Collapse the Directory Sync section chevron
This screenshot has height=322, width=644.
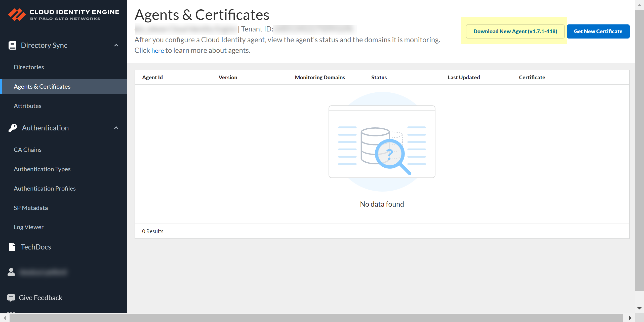116,45
